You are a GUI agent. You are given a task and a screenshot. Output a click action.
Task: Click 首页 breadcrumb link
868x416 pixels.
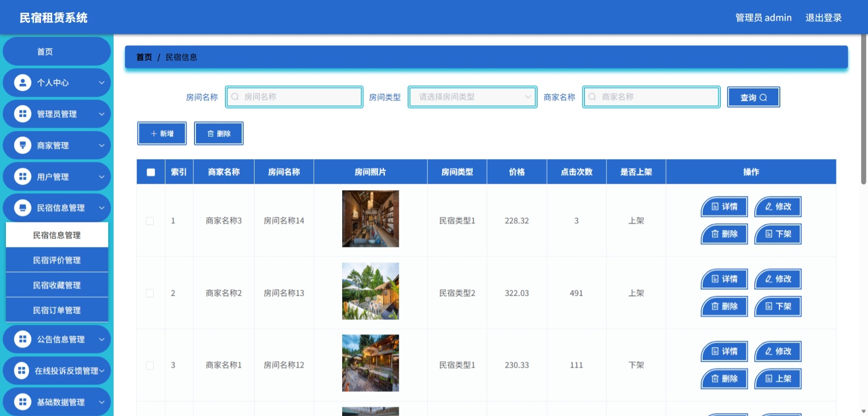tap(144, 57)
